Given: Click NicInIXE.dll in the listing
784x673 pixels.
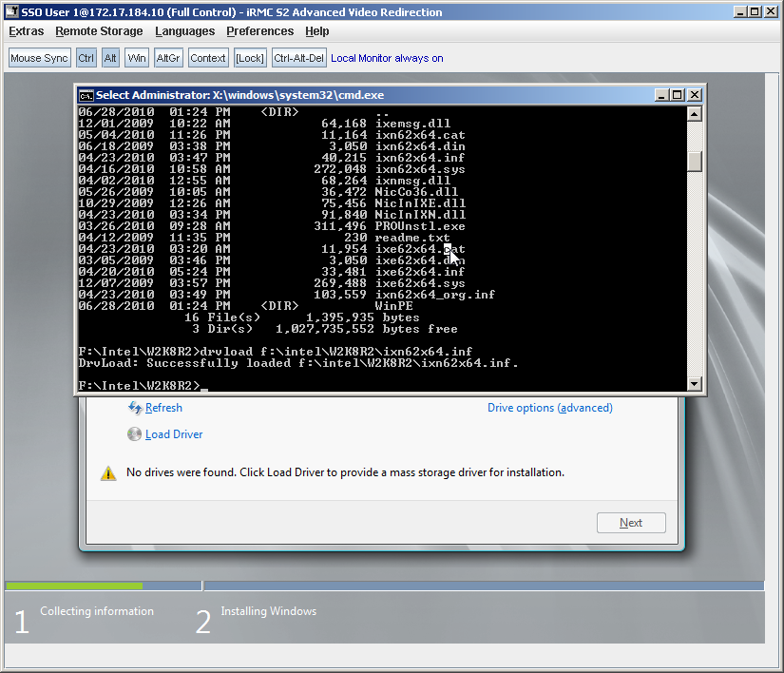Looking at the screenshot, I should pyautogui.click(x=420, y=203).
